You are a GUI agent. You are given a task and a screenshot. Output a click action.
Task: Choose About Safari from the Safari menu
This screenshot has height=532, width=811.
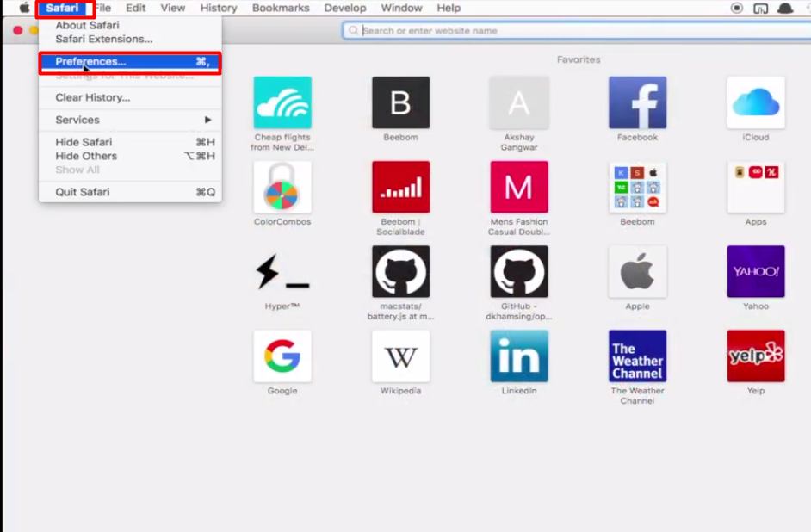[130, 25]
